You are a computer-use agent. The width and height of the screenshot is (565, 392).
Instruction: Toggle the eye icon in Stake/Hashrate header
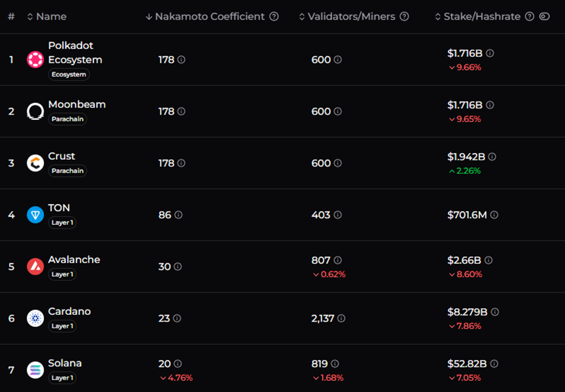tap(544, 17)
